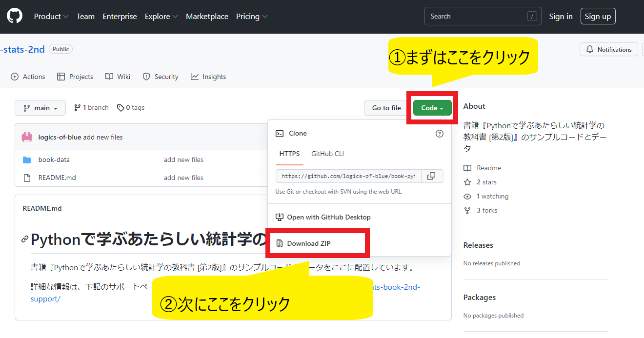
Task: Open the repository name link stats-2nd
Action: click(x=22, y=49)
